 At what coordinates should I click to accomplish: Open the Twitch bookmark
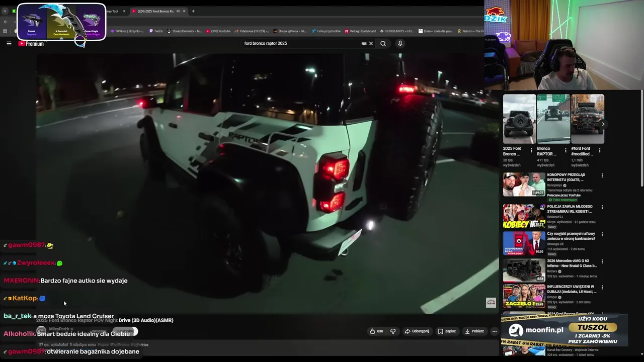[x=156, y=31]
